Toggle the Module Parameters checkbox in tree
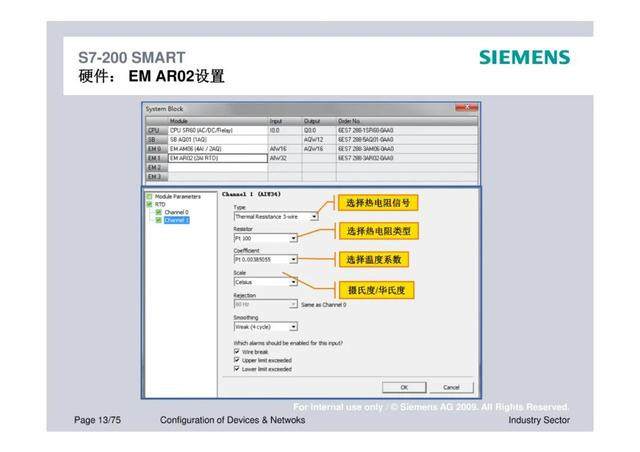This screenshot has height=452, width=640. [149, 196]
